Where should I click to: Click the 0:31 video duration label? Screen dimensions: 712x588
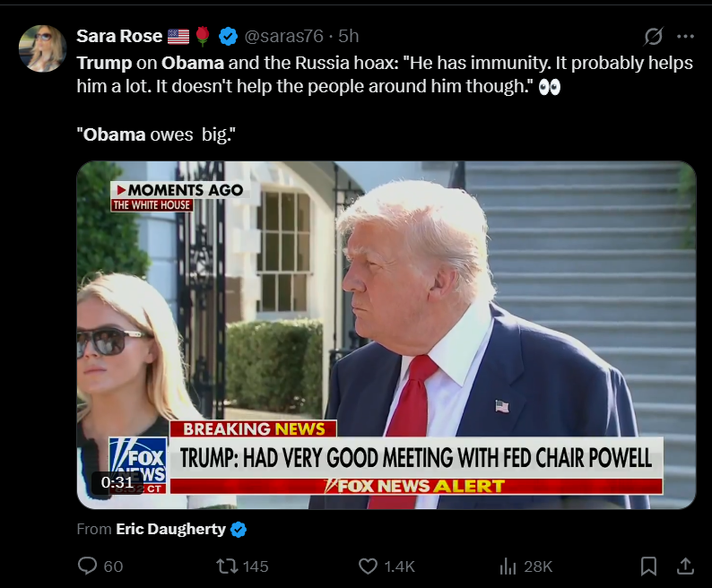pyautogui.click(x=117, y=482)
